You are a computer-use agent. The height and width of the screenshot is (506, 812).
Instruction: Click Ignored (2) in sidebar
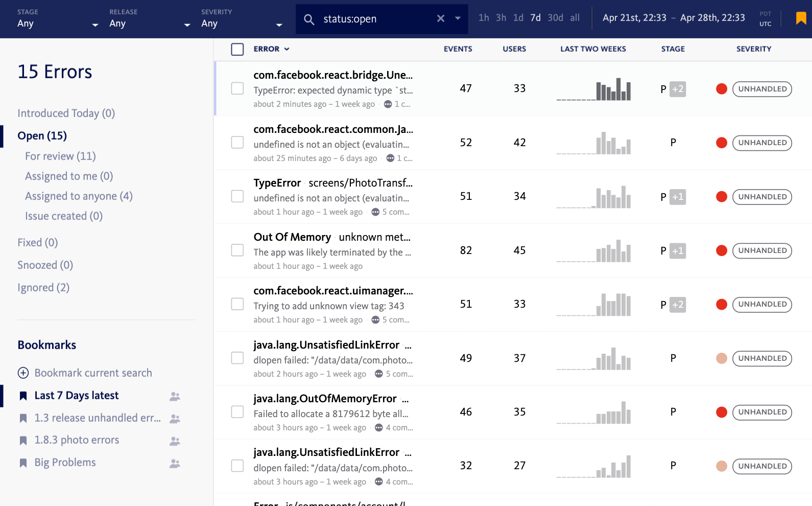(43, 288)
